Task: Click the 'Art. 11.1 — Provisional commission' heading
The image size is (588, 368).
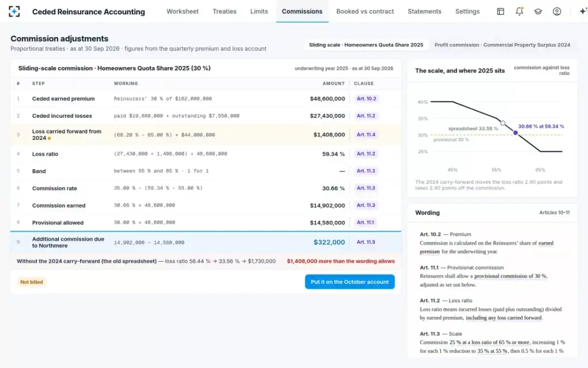Action: [462, 267]
